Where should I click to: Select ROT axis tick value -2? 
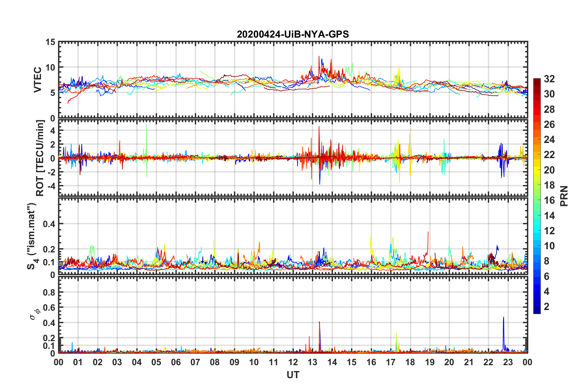click(51, 172)
